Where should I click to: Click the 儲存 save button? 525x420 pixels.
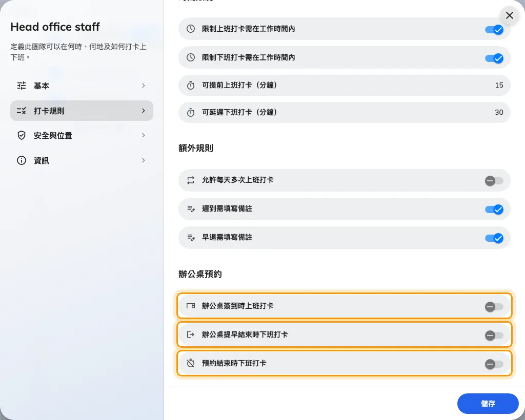click(488, 404)
